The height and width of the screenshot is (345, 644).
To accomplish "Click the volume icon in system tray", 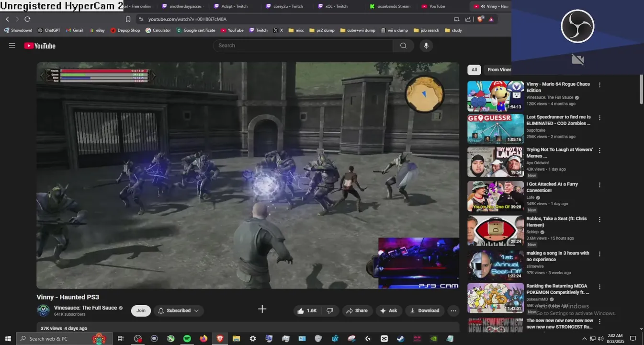I will [600, 338].
